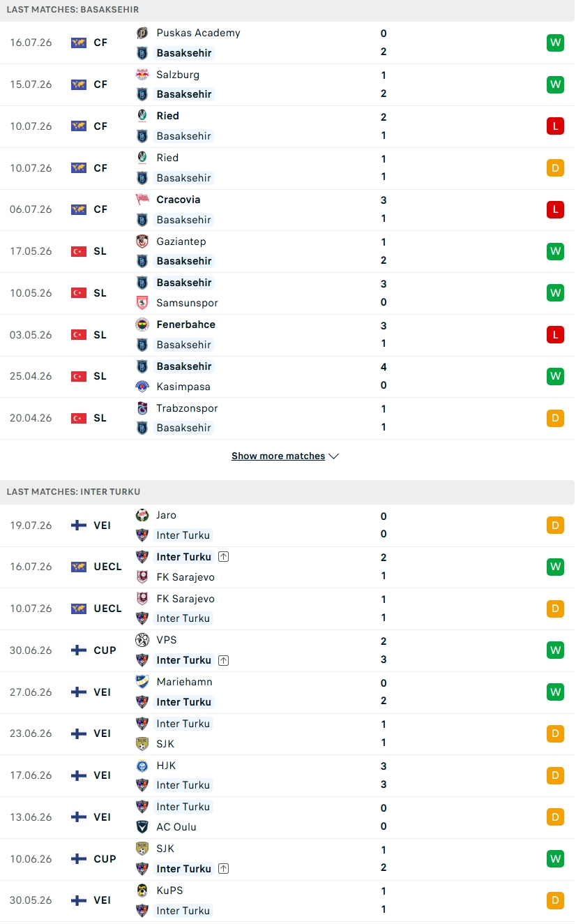
Task: Open Show more matches link
Action: click(x=278, y=456)
